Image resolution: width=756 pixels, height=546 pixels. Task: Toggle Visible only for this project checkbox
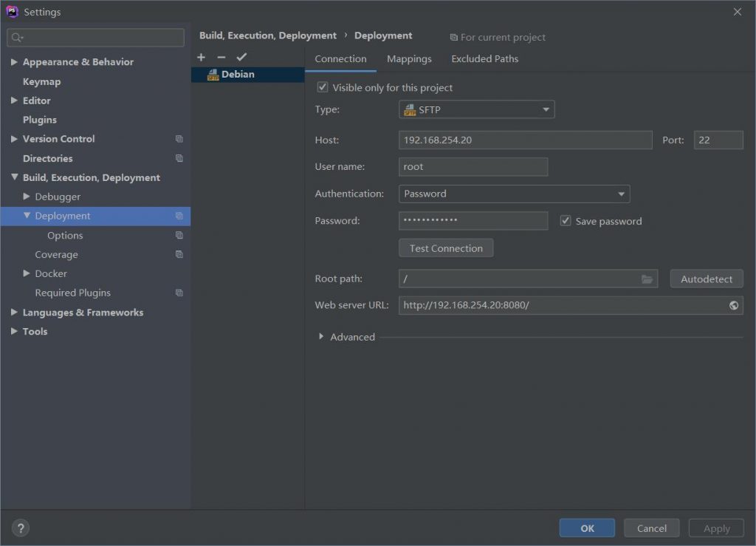coord(322,87)
